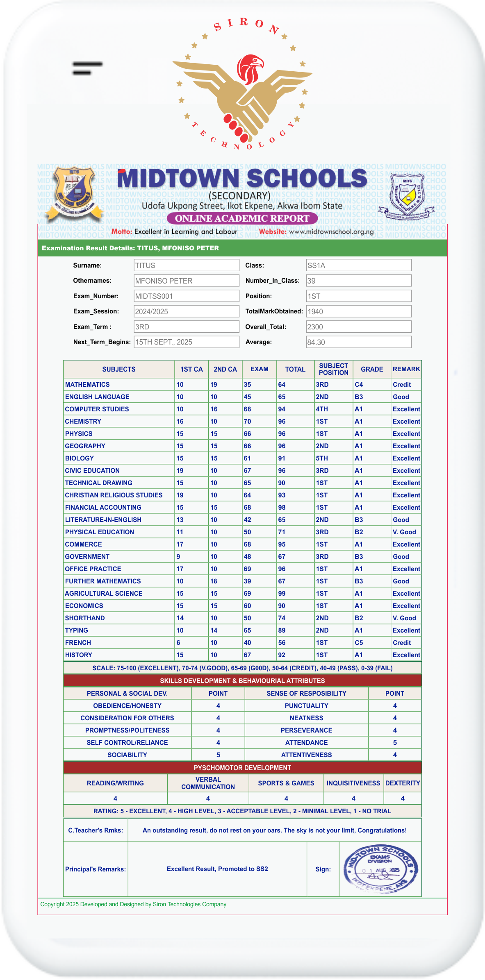Click the SUBJECTS column header
The image size is (485, 980).
119,369
